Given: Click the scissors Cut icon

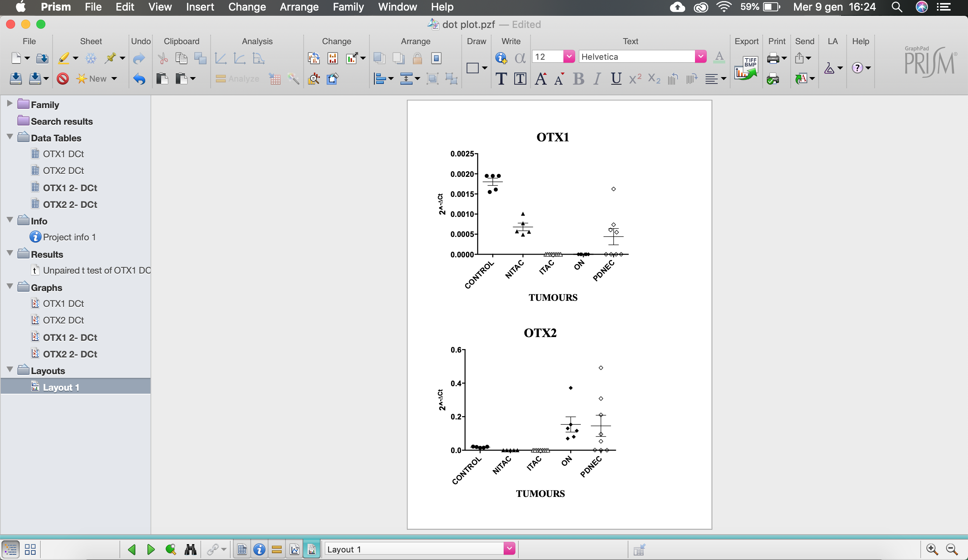Looking at the screenshot, I should tap(163, 58).
